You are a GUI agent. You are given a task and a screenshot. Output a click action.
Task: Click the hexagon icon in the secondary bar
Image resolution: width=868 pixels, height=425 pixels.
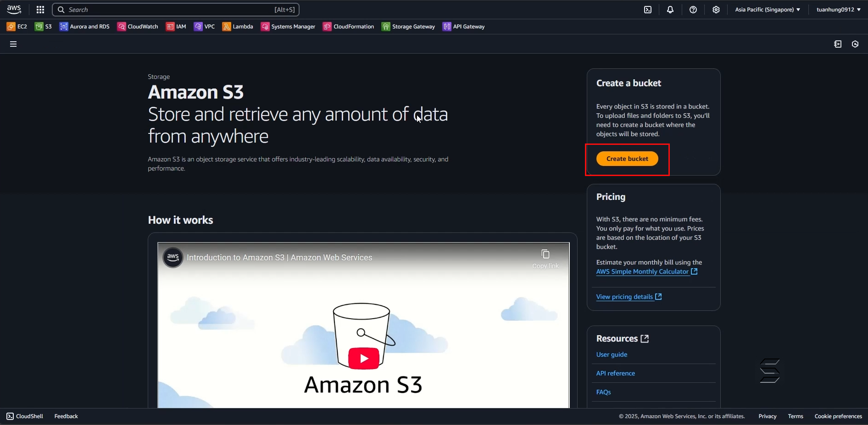point(855,44)
